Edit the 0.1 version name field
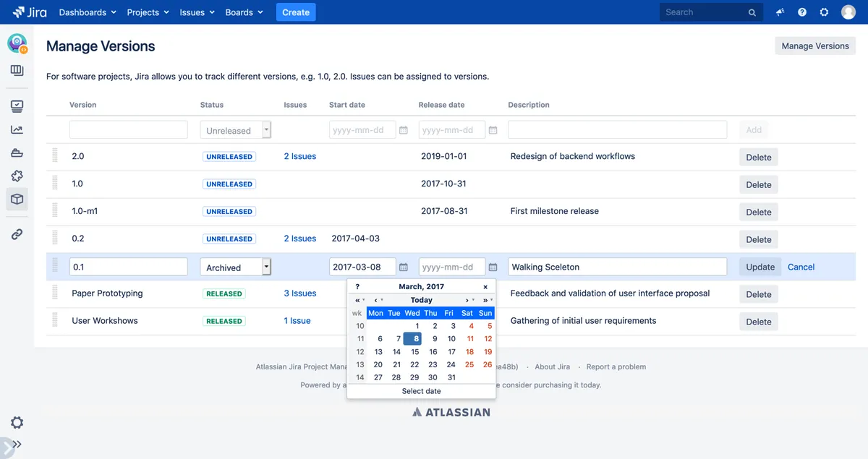The height and width of the screenshot is (459, 868). click(x=129, y=267)
